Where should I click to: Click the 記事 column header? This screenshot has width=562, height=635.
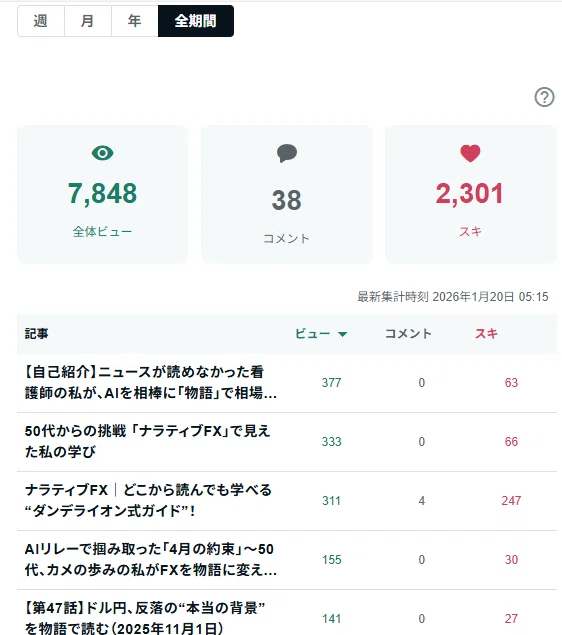point(36,334)
